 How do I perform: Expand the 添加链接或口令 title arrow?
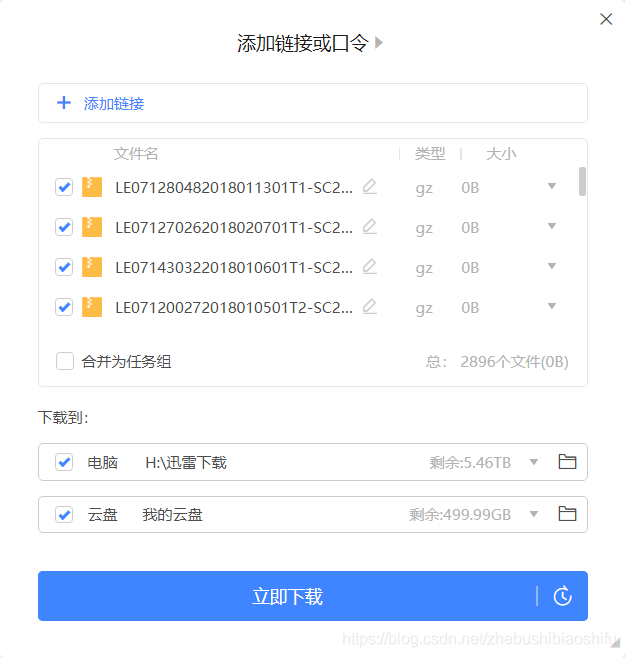pyautogui.click(x=379, y=43)
